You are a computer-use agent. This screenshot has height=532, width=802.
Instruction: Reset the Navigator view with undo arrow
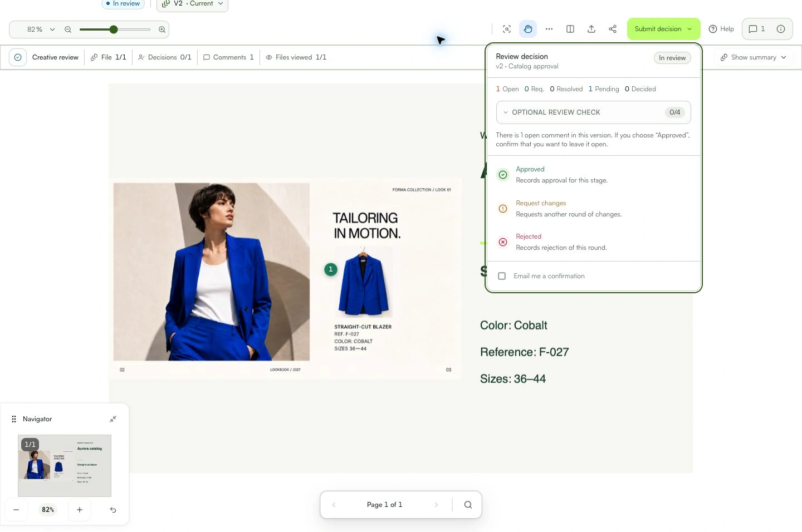coord(113,510)
